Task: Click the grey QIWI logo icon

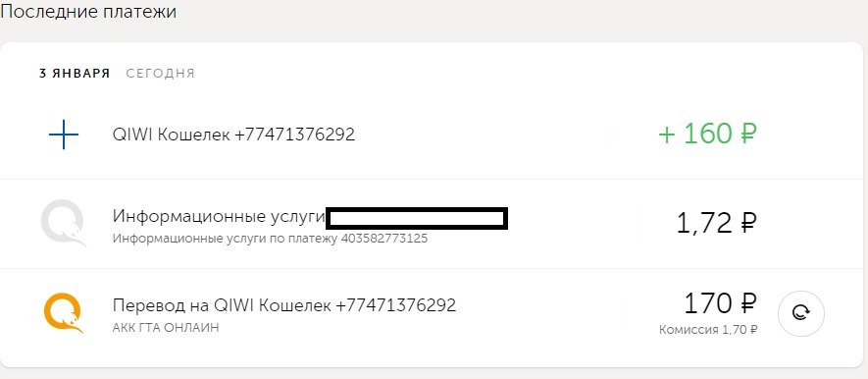Action: [x=63, y=223]
